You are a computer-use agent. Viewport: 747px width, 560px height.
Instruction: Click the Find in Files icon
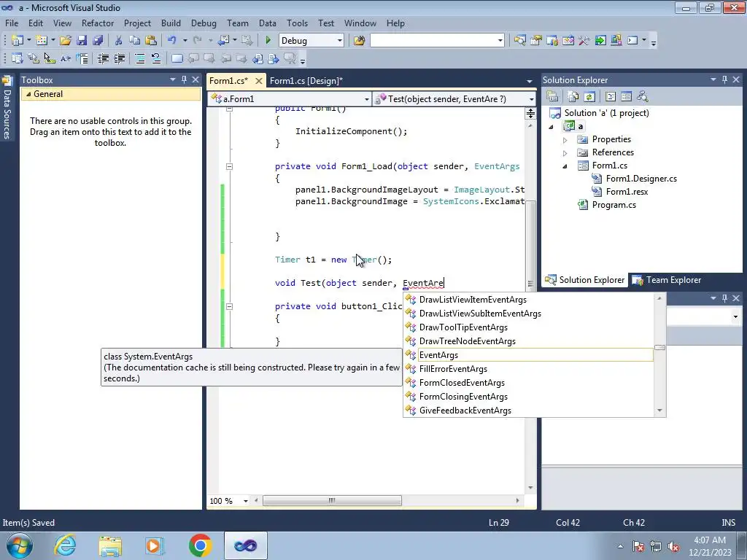pos(359,41)
